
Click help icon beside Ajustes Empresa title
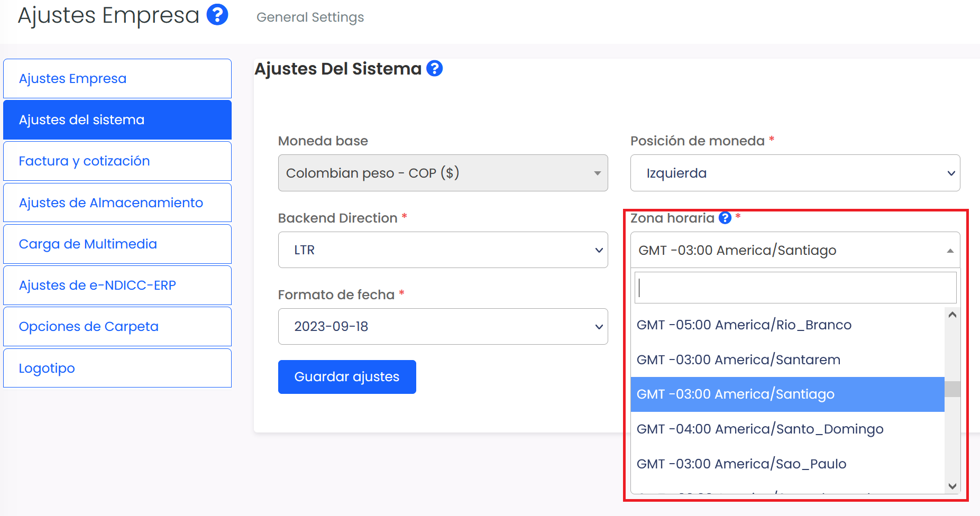217,15
